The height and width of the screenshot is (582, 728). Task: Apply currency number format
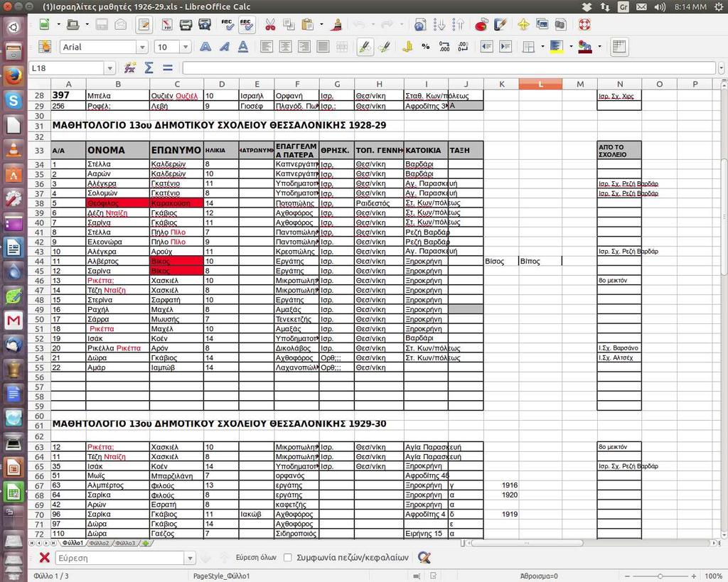pyautogui.click(x=407, y=46)
